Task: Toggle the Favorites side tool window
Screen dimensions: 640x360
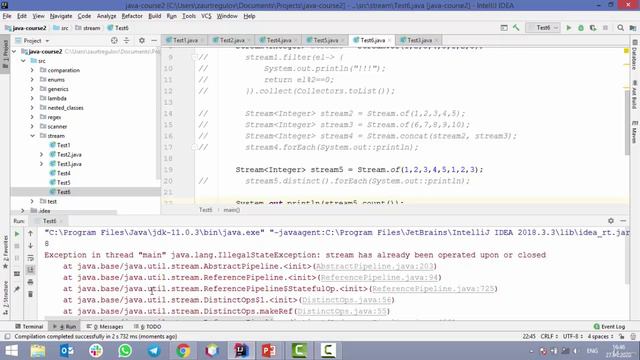Action: point(5,252)
